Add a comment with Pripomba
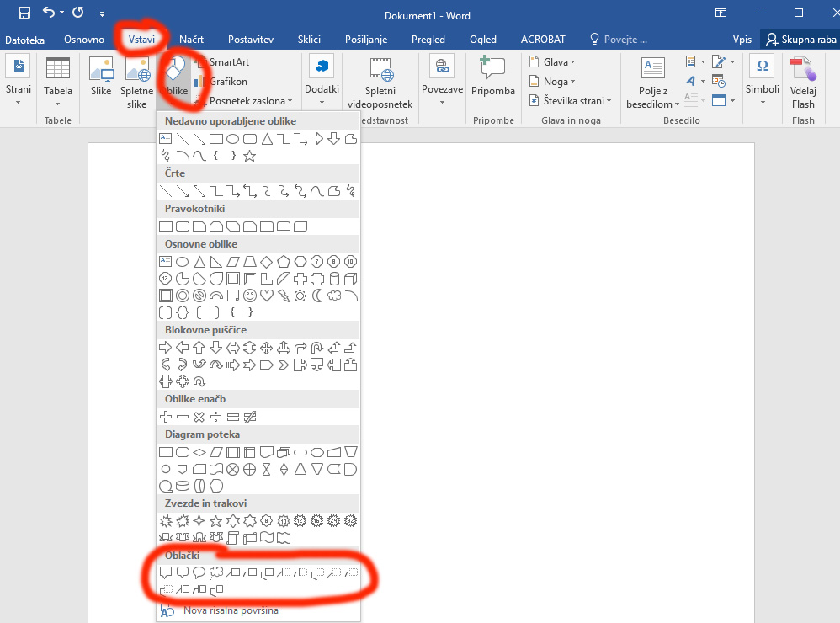The height and width of the screenshot is (623, 840). point(493,76)
